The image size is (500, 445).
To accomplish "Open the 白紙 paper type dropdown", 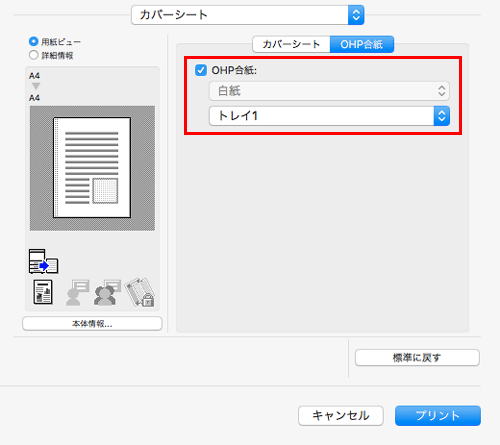I will point(329,91).
